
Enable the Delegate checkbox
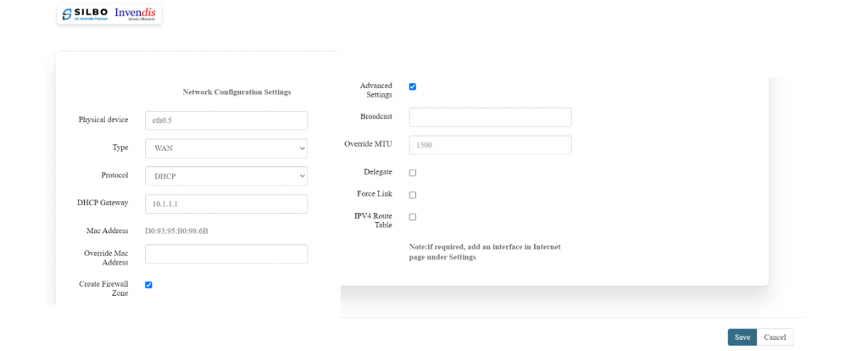click(x=413, y=173)
